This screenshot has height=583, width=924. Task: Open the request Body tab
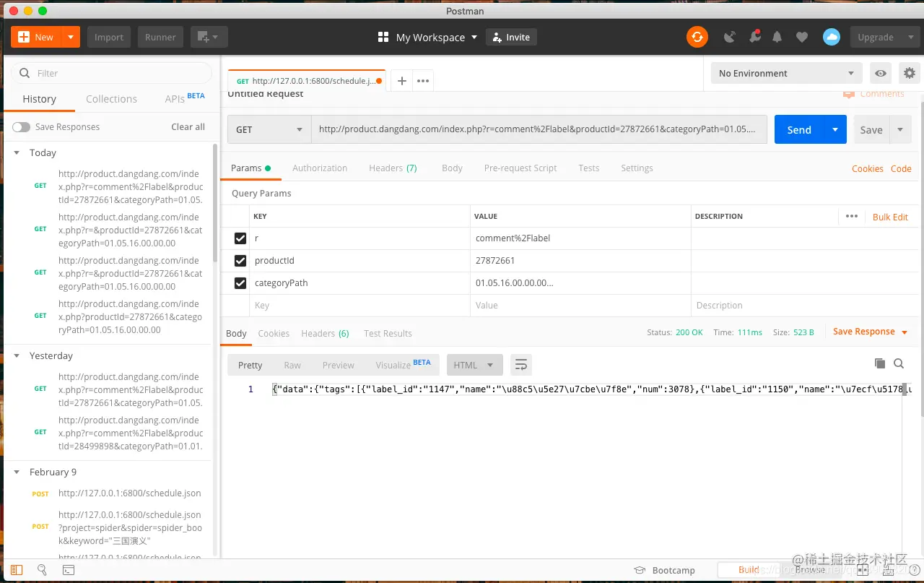[452, 168]
